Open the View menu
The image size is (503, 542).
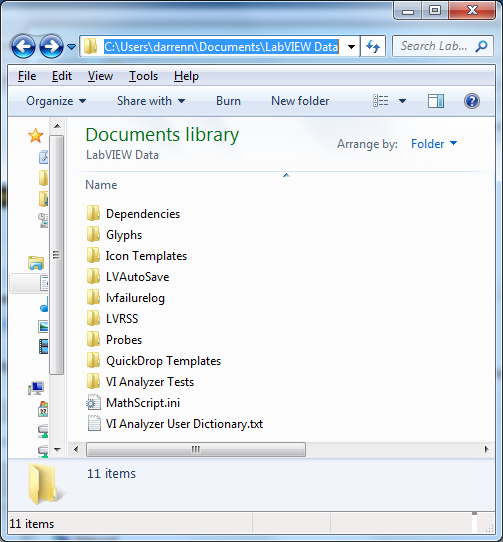point(100,76)
